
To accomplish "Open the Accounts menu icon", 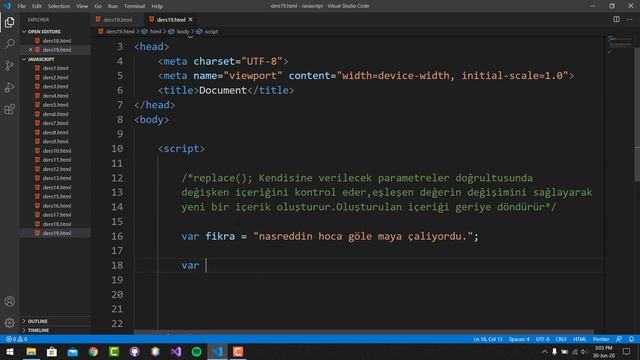I will [9, 301].
